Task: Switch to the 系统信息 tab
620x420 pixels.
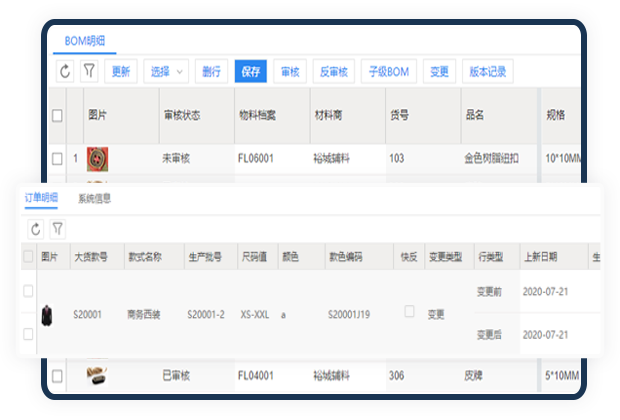Action: [x=95, y=199]
